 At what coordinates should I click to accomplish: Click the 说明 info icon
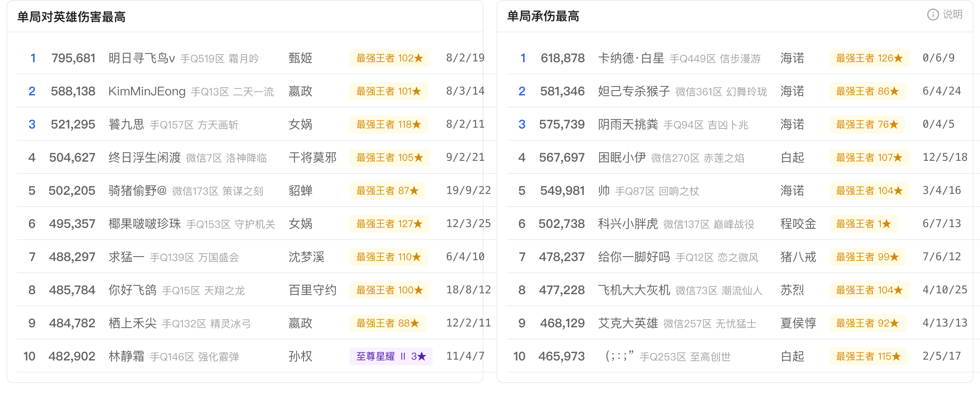click(x=933, y=15)
